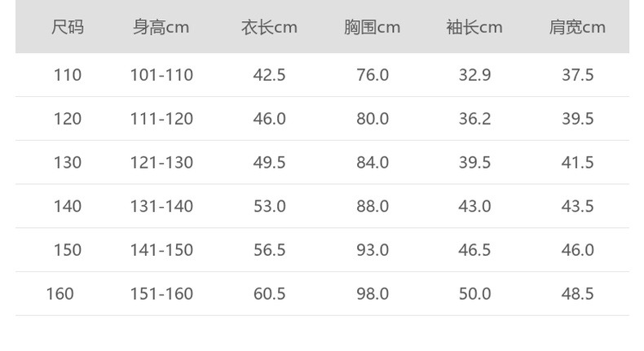Select the size 120 cell
644x351 pixels.
(x=68, y=119)
